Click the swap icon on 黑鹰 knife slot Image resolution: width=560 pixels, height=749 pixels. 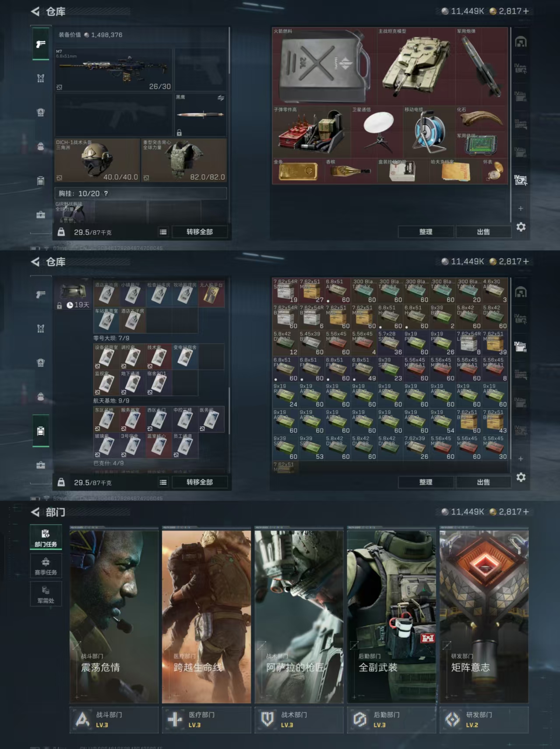tap(221, 98)
